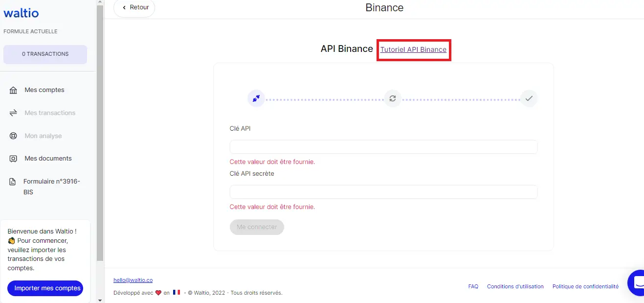The width and height of the screenshot is (644, 303).
Task: Click the connection arrows step icon
Action: 256,98
